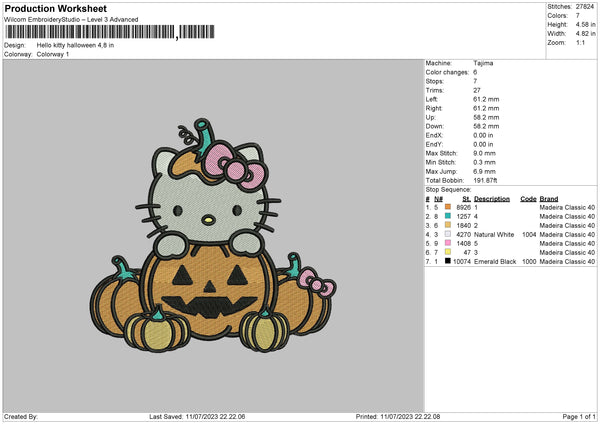Click the Colorway 1 label
Screen dimensions: 600x424
coord(55,54)
